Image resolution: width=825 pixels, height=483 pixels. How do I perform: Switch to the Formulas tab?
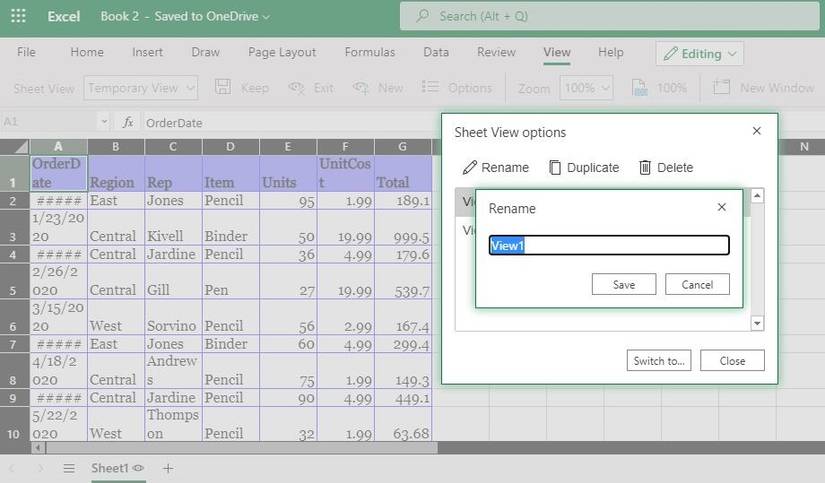click(369, 52)
